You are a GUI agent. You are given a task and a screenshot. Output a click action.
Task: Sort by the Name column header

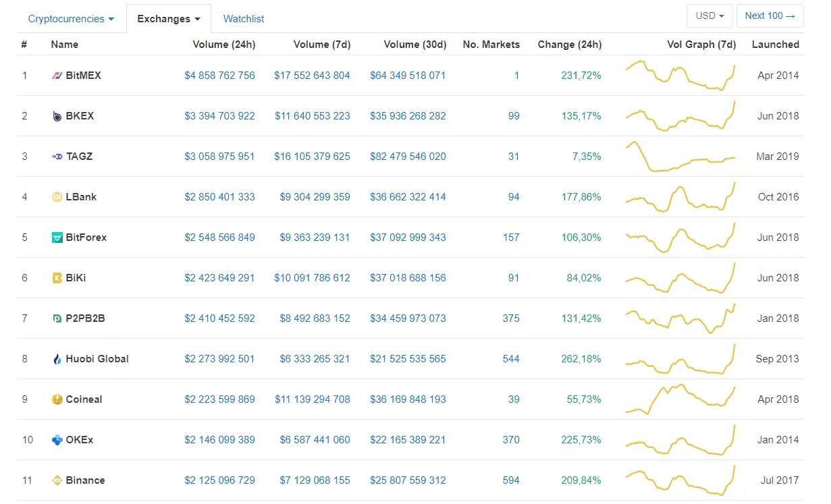[64, 45]
